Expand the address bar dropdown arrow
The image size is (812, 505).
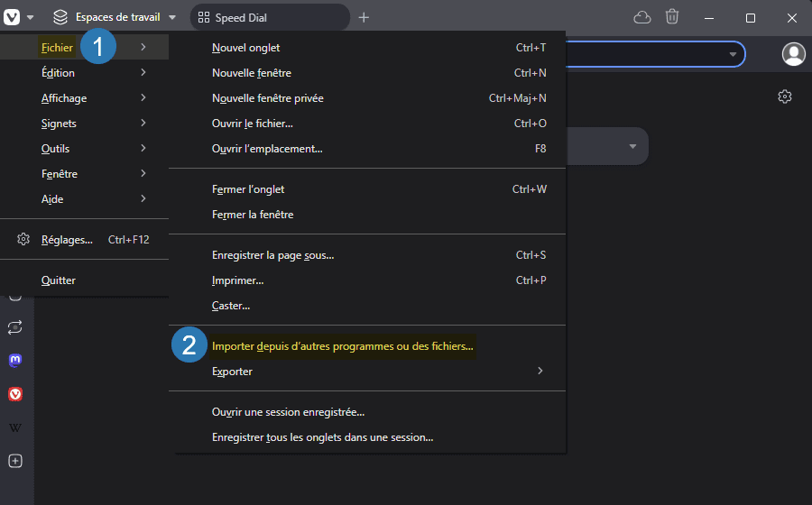[733, 54]
